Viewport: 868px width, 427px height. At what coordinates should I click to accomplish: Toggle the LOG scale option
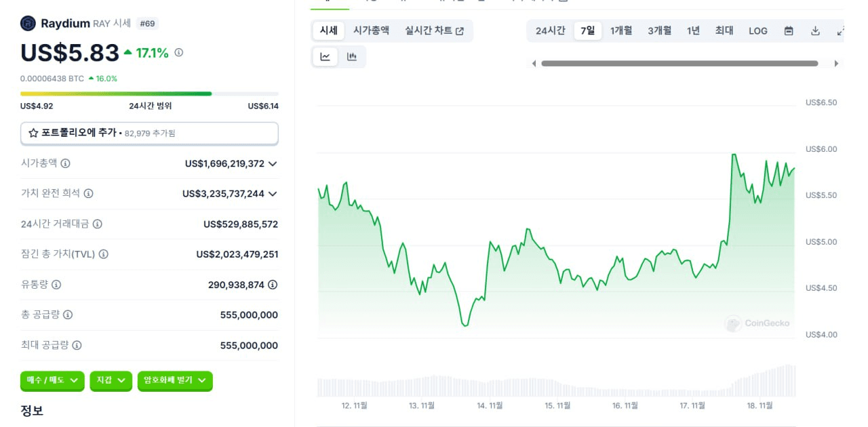coord(758,30)
